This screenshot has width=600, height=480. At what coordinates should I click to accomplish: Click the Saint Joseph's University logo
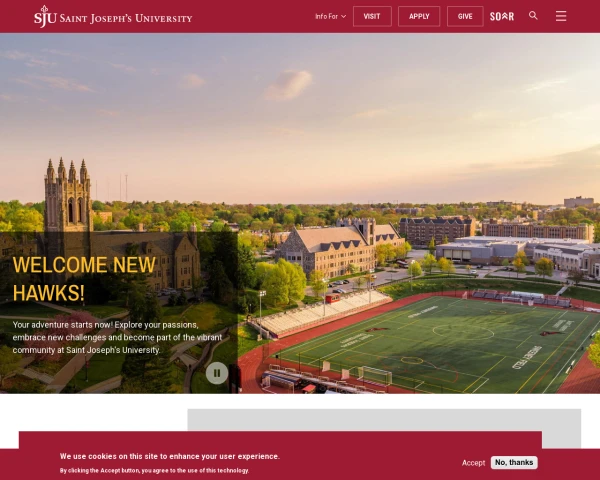113,16
